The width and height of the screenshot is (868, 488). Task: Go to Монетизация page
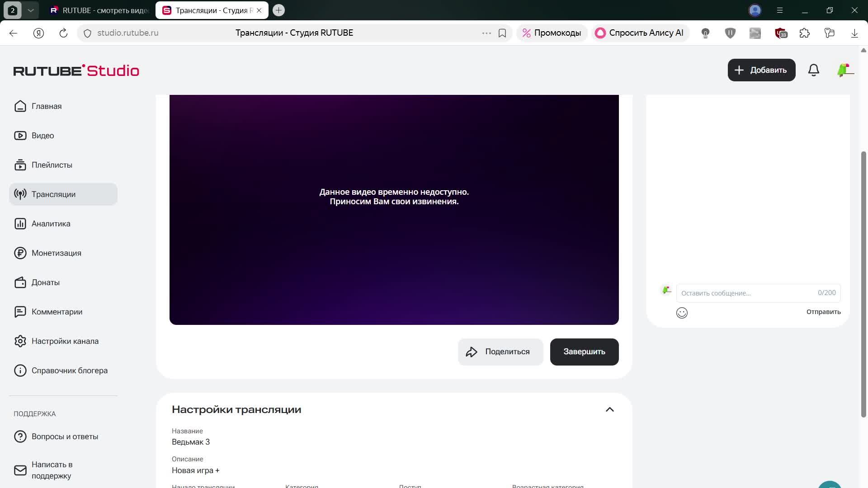[56, 253]
